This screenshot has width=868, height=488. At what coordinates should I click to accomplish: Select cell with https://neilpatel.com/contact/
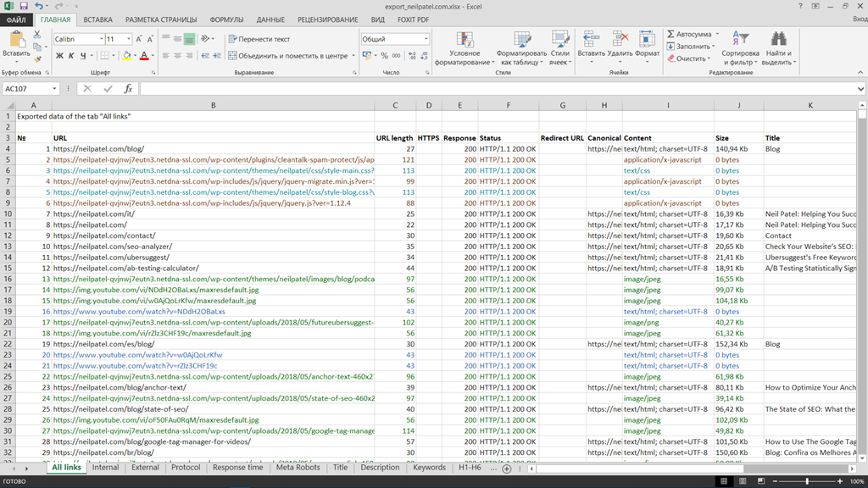(x=213, y=236)
